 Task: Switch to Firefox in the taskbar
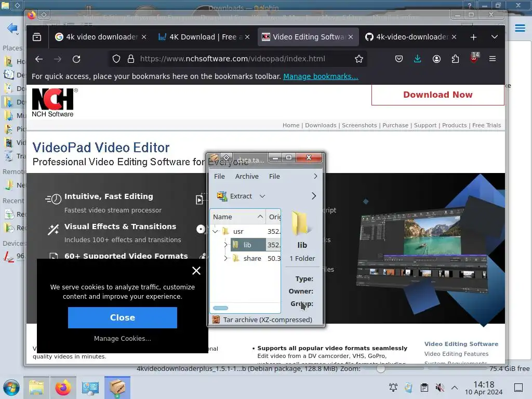click(63, 388)
